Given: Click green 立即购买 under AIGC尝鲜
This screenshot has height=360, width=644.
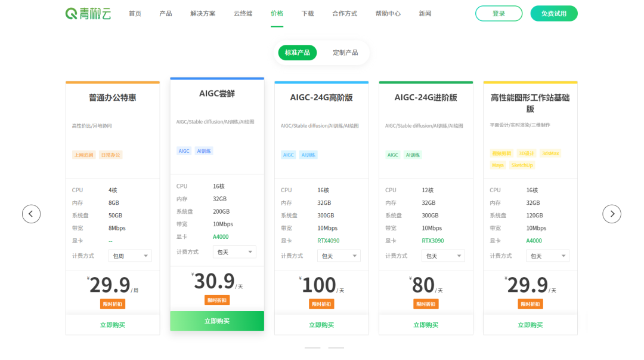Looking at the screenshot, I should point(217,321).
